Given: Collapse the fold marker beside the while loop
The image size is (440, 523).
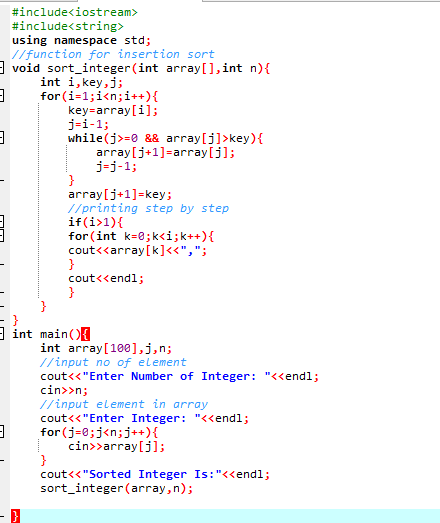Looking at the screenshot, I should 1,138.
